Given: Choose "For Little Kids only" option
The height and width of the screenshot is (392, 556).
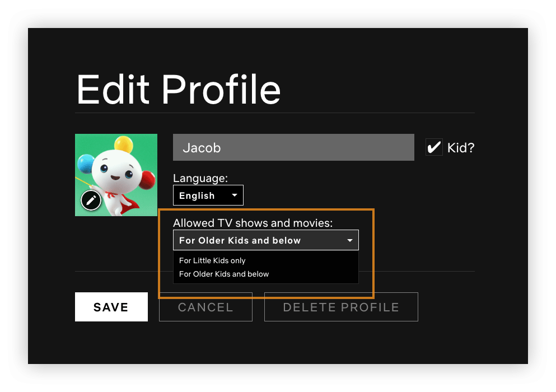Looking at the screenshot, I should (x=212, y=260).
